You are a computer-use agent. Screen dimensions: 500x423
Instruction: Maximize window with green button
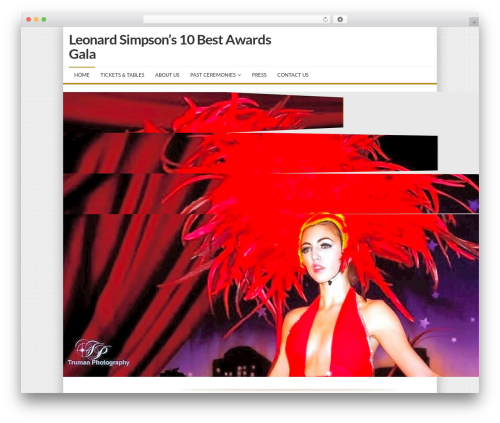point(44,20)
